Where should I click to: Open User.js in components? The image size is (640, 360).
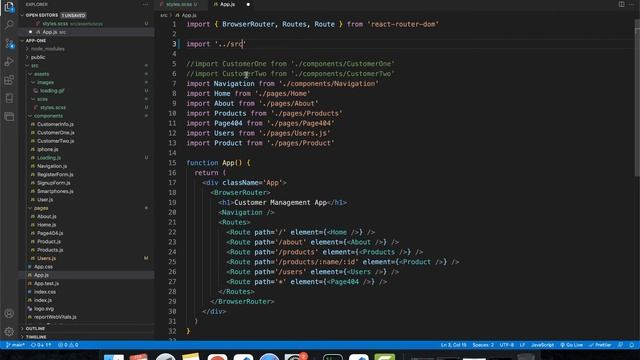(x=45, y=200)
